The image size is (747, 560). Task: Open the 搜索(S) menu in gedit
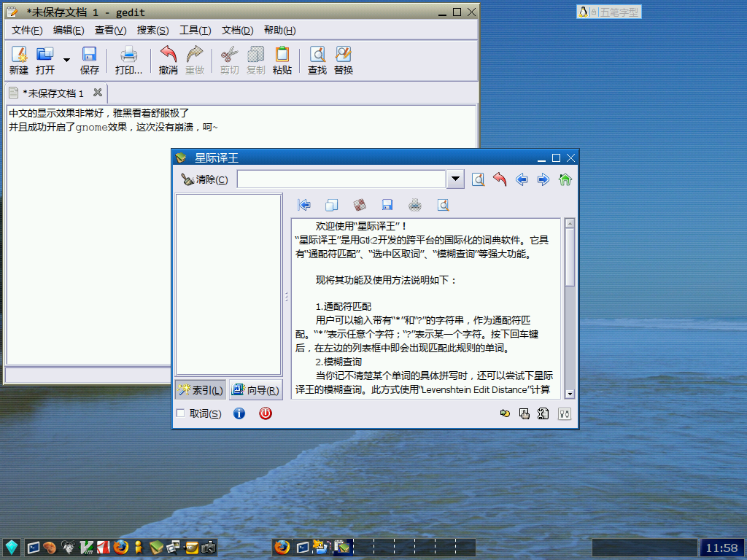[153, 31]
